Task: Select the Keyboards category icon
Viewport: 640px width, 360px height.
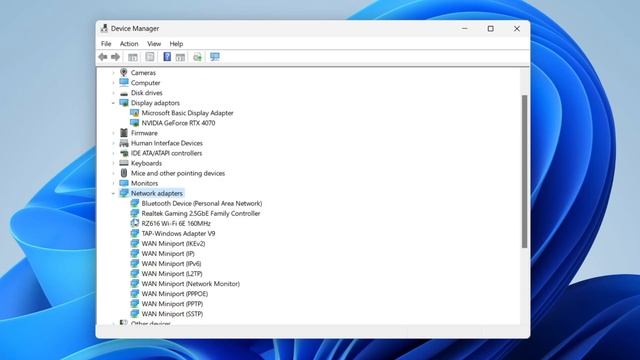Action: click(124, 163)
